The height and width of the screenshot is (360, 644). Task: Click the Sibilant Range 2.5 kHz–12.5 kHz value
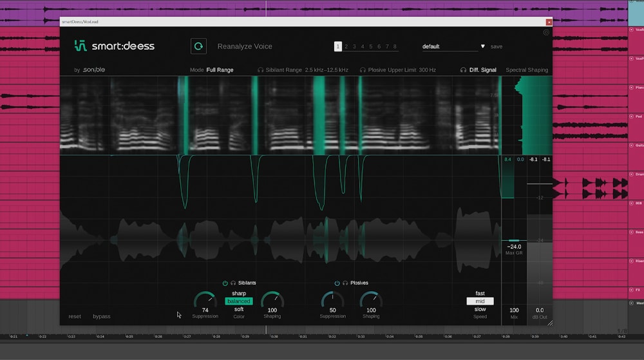327,70
